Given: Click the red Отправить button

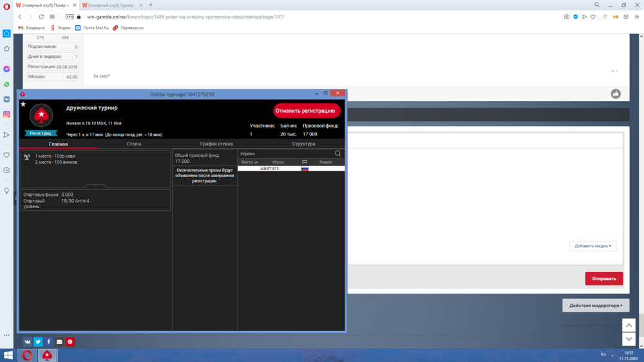Looking at the screenshot, I should click(603, 279).
